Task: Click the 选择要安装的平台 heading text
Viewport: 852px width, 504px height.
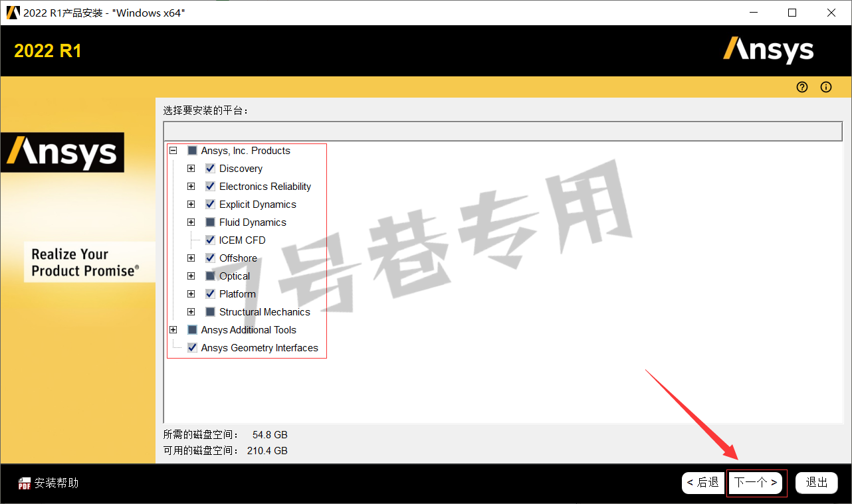Action: coord(205,110)
